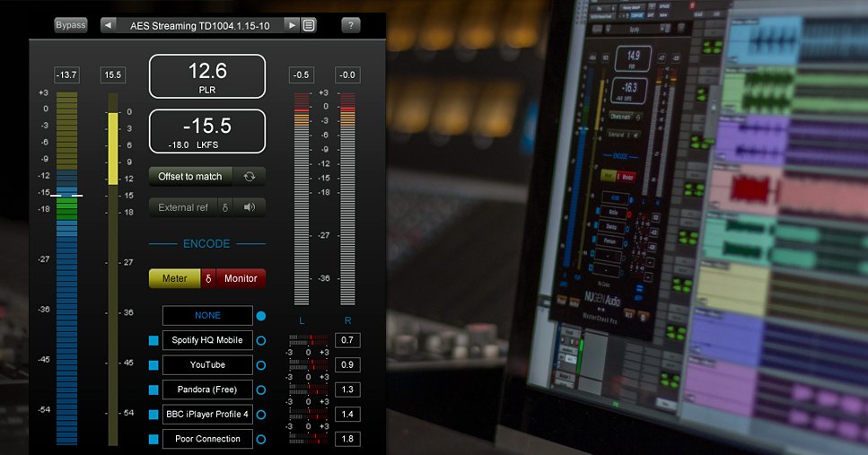The image size is (868, 455).
Task: Open the AES Streaming TD1004.1.15-10 preset dropdown
Action: (x=200, y=25)
